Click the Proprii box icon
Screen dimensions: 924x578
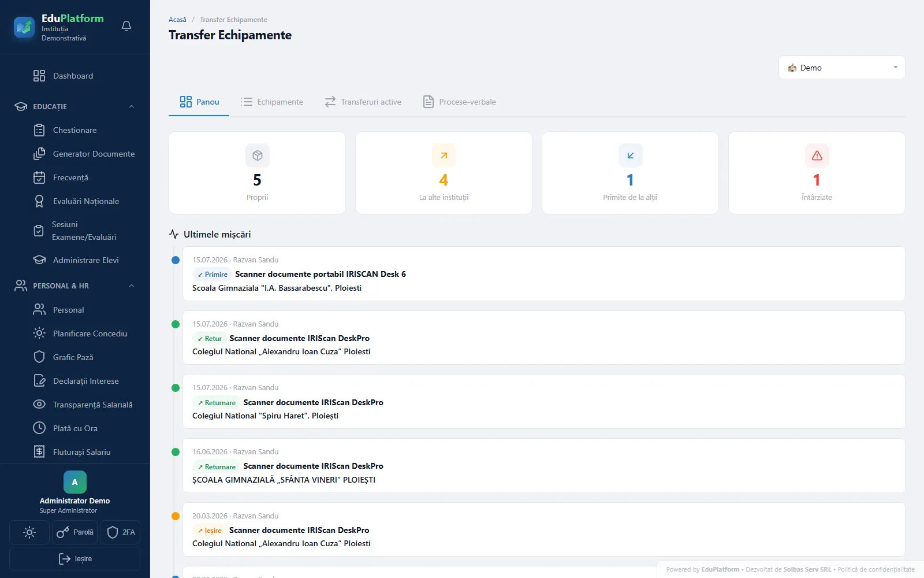coord(258,155)
